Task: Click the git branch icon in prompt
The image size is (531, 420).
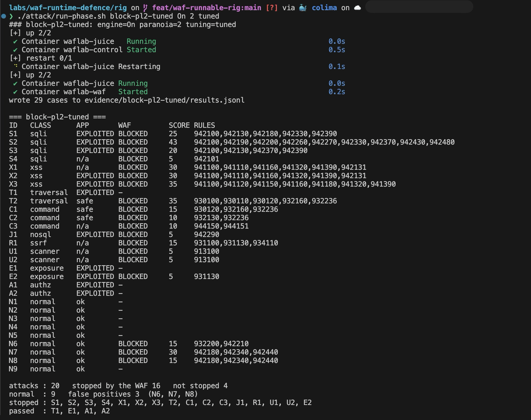Action: pos(145,8)
